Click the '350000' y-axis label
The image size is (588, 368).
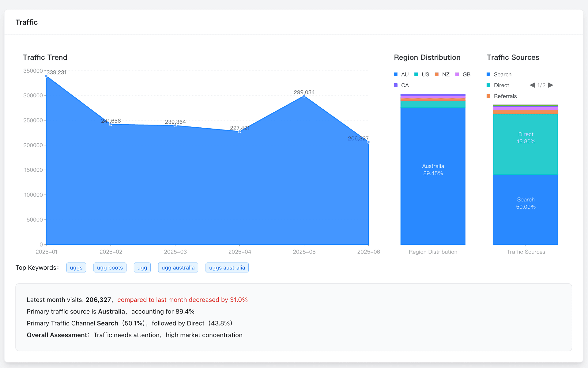33,71
